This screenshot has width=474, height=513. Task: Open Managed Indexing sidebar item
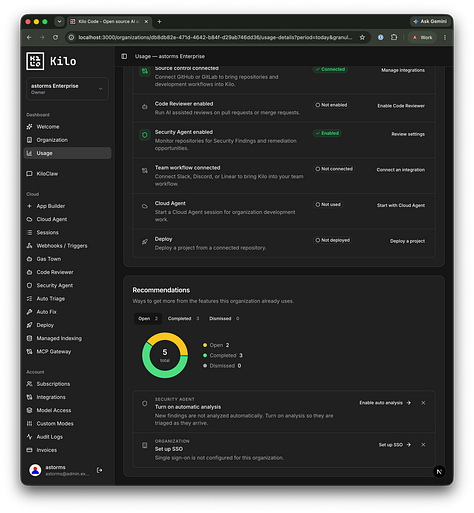tap(67, 338)
